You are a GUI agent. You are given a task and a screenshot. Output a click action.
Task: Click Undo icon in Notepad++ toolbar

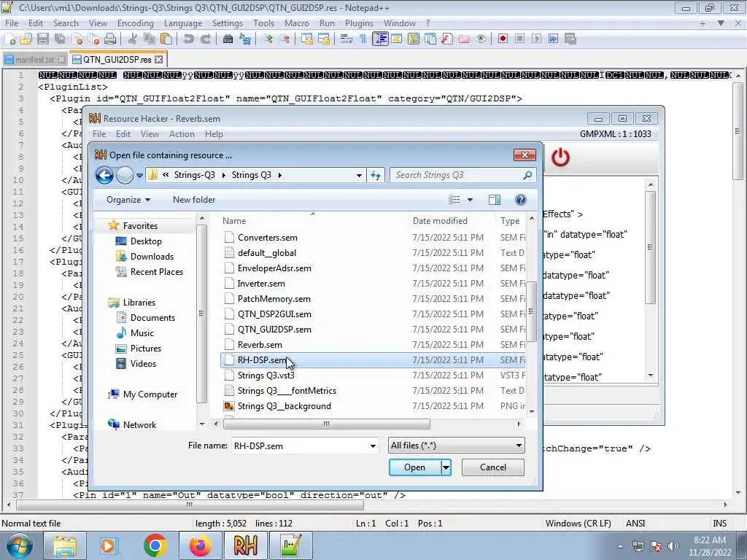pos(189,39)
